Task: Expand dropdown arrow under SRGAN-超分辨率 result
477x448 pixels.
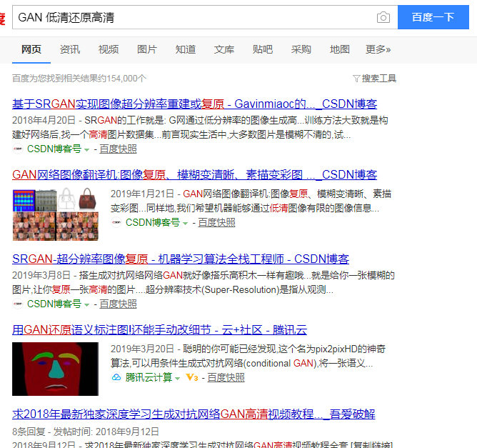Action: coord(86,304)
